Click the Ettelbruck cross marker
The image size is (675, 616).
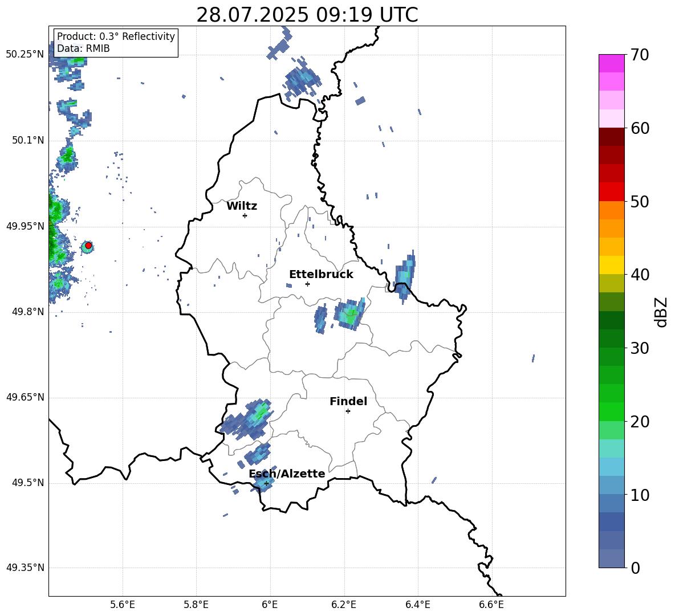[307, 284]
